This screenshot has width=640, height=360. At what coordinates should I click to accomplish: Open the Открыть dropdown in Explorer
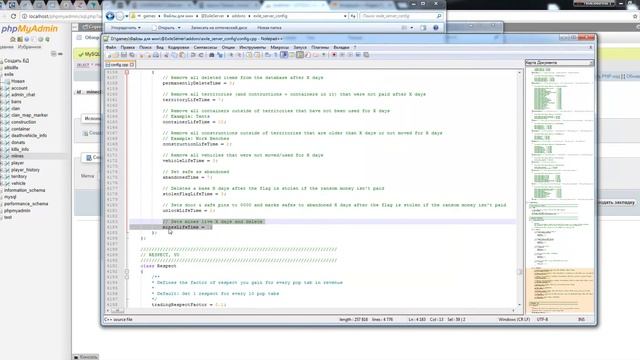[166, 28]
